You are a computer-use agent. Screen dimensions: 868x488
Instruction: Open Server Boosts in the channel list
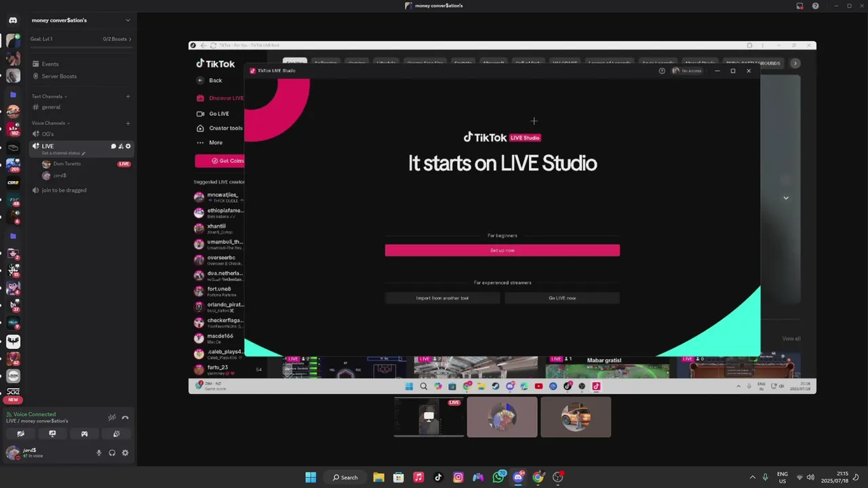(x=59, y=77)
